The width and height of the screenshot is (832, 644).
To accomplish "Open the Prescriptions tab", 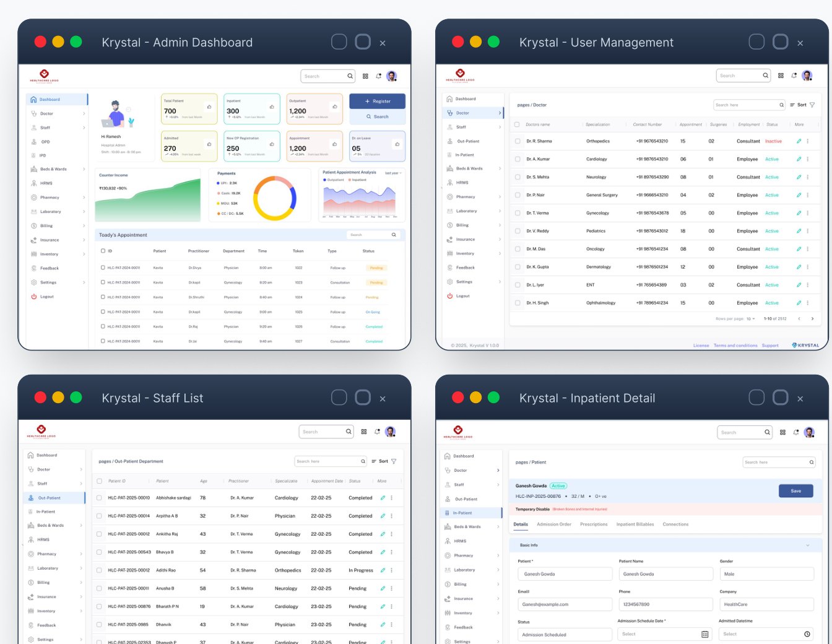I will [594, 524].
